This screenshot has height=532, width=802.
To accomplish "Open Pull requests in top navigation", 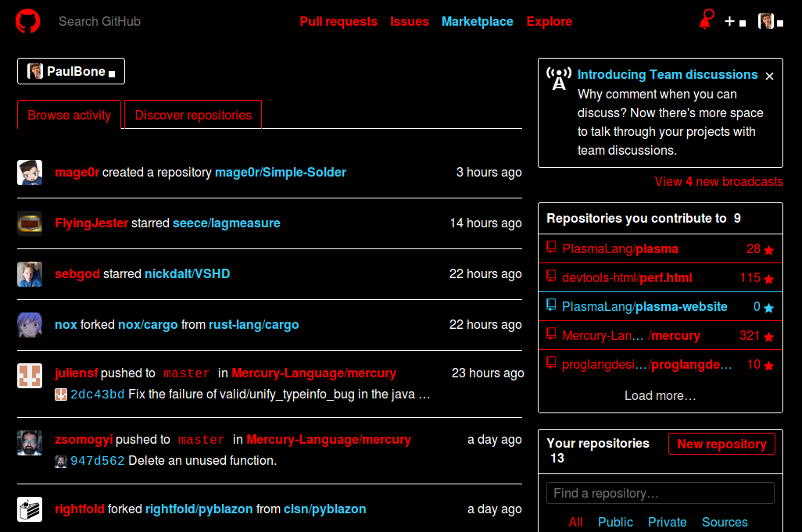I will pos(338,22).
